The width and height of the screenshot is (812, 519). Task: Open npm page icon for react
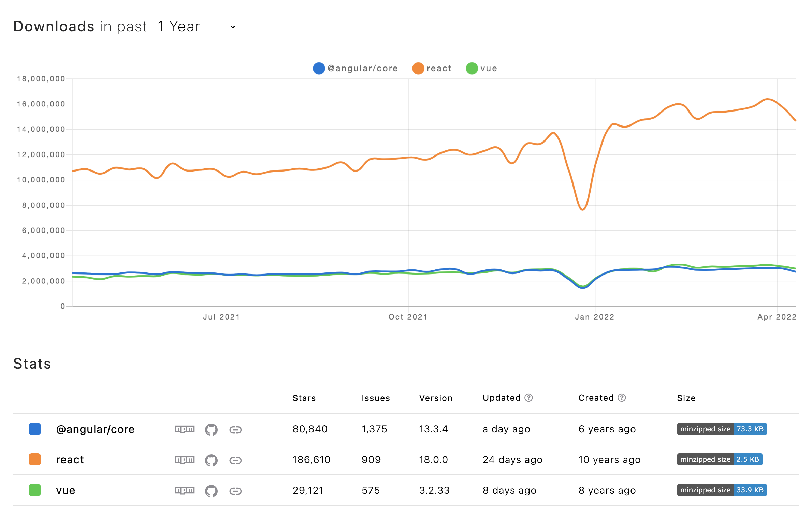(185, 460)
